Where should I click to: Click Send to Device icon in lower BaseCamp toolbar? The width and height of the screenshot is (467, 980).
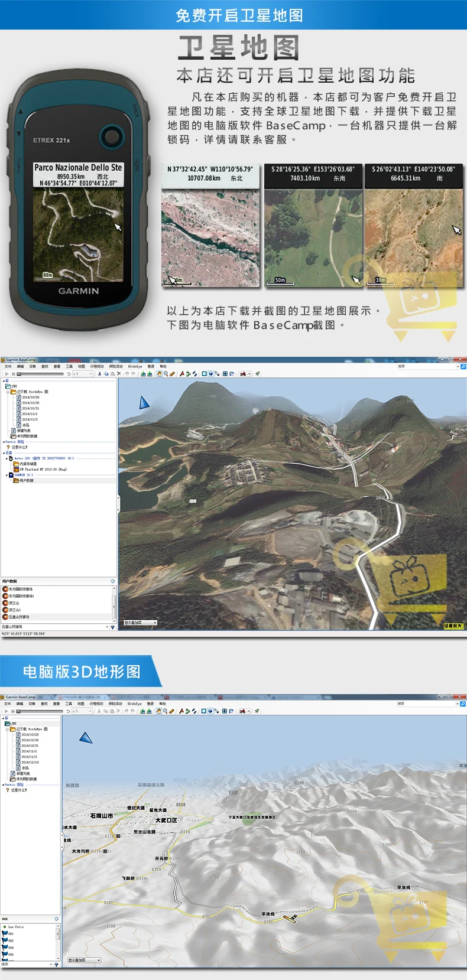[x=143, y=712]
